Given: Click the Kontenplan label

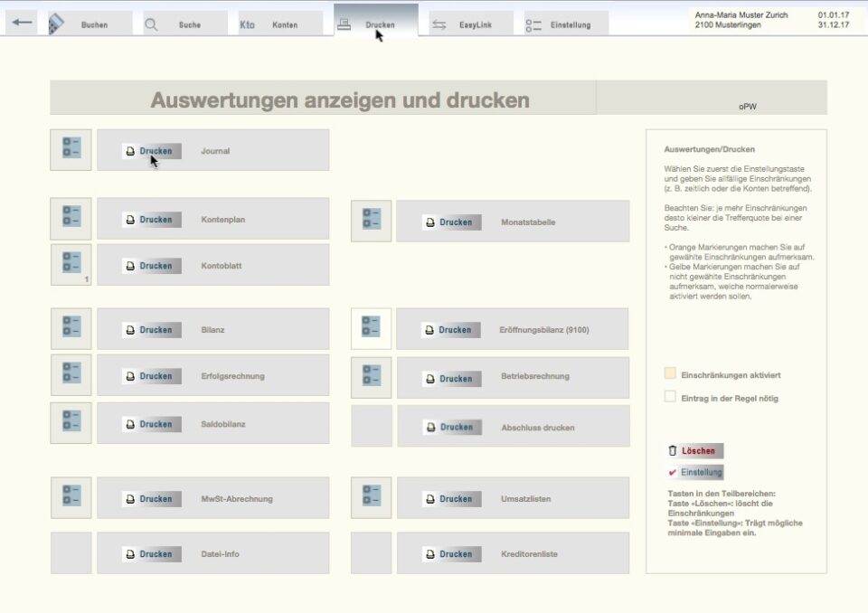Looking at the screenshot, I should [223, 220].
